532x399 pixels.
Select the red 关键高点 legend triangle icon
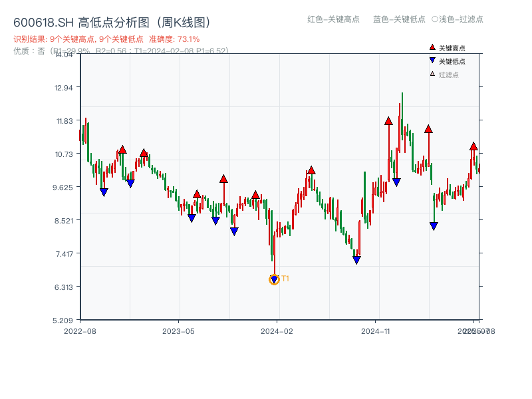click(431, 47)
